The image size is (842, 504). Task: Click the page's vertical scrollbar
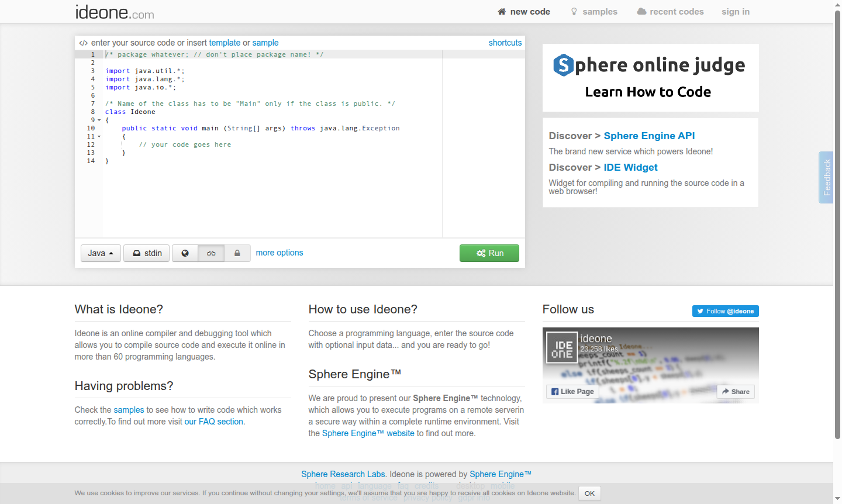click(x=837, y=234)
